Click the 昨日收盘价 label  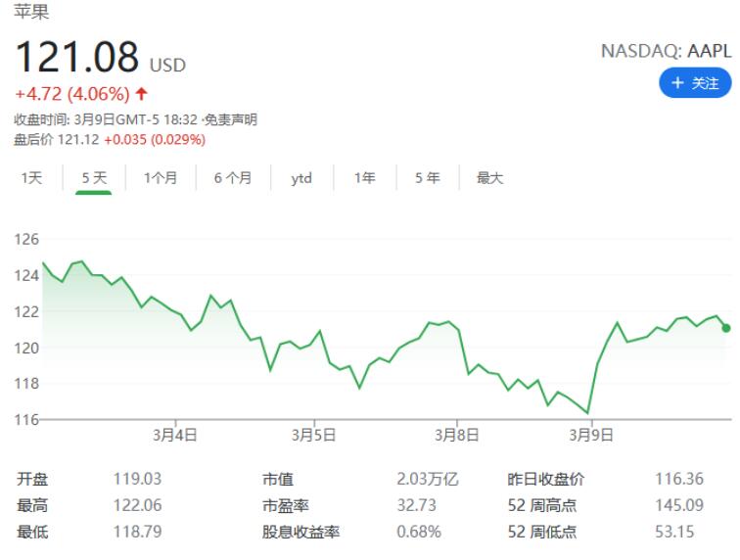546,480
